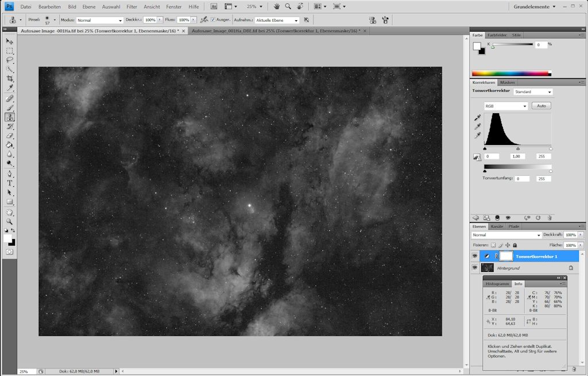Delete the adjustment using the trash icon

coord(550,218)
